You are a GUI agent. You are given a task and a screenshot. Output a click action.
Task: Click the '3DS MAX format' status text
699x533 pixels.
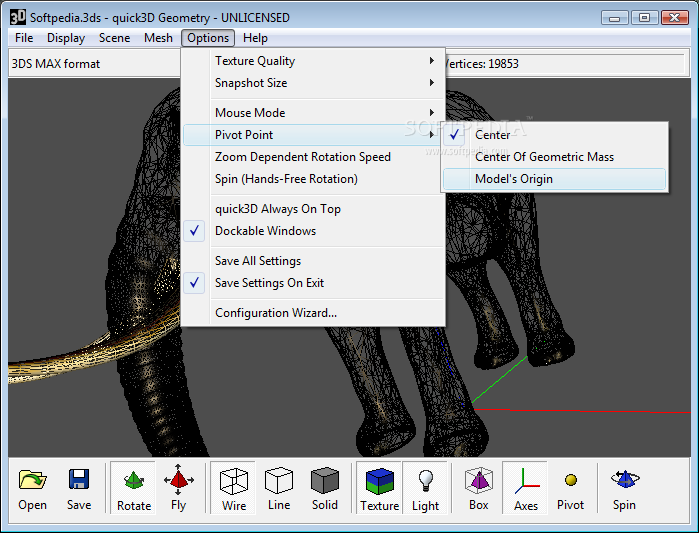[56, 64]
